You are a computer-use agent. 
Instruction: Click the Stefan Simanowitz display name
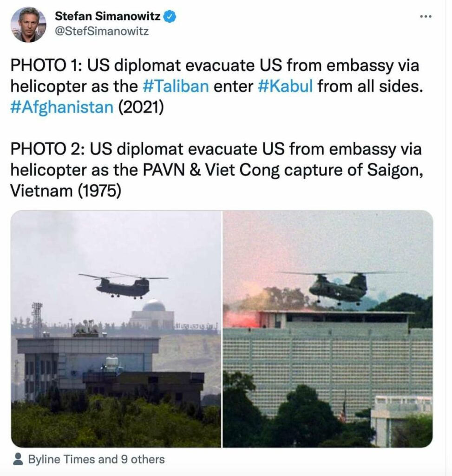click(x=108, y=16)
